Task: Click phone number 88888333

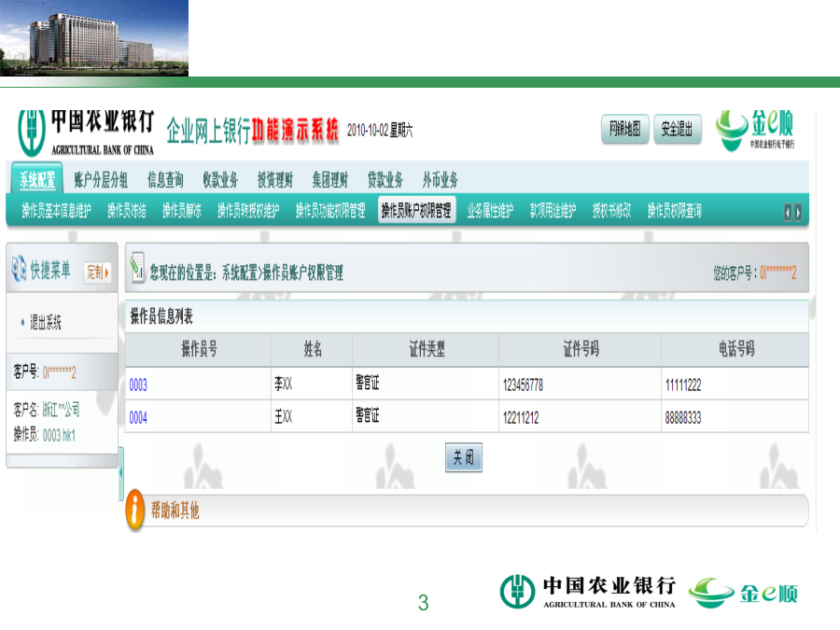Action: click(x=683, y=417)
